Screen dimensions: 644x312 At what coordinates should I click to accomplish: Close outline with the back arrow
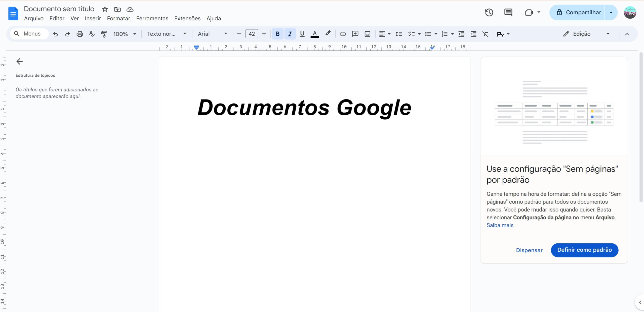pyautogui.click(x=19, y=62)
